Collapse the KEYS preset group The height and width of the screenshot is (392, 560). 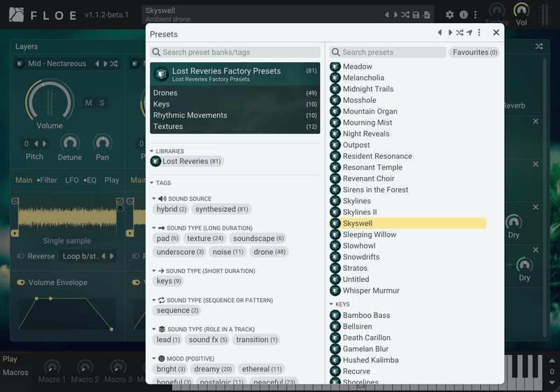(332, 304)
